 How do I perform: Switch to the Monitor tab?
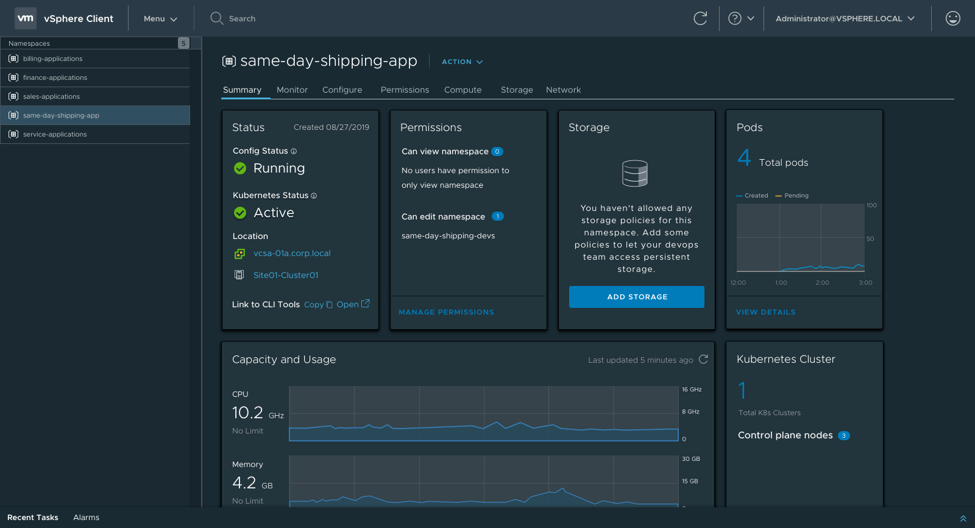[x=292, y=90]
